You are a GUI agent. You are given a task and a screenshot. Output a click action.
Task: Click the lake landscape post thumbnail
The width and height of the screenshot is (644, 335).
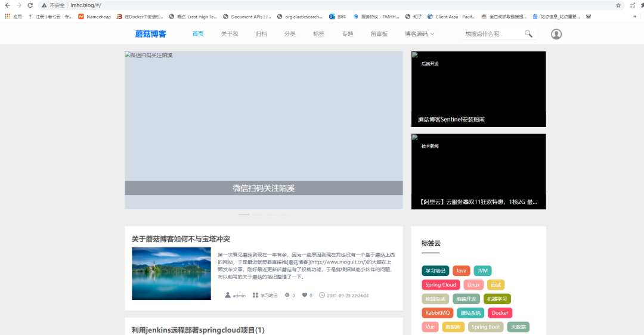(171, 274)
